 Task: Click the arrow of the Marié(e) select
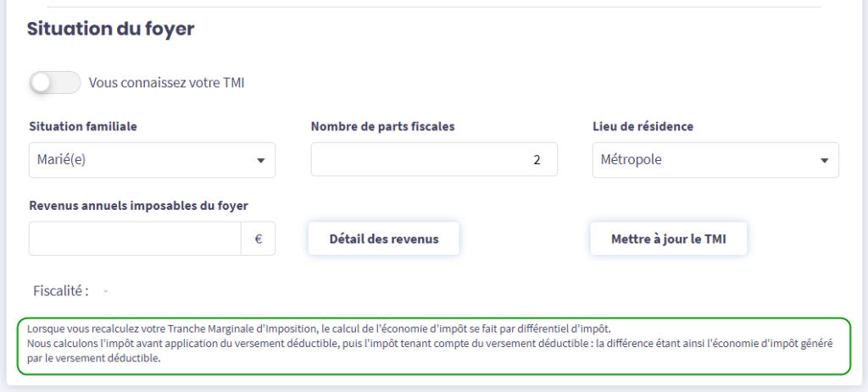pos(260,160)
